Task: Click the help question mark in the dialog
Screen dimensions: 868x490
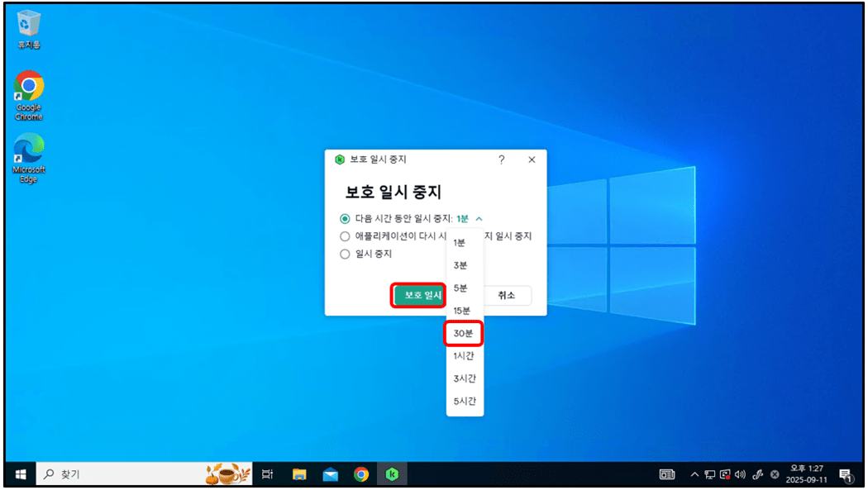Action: [501, 159]
